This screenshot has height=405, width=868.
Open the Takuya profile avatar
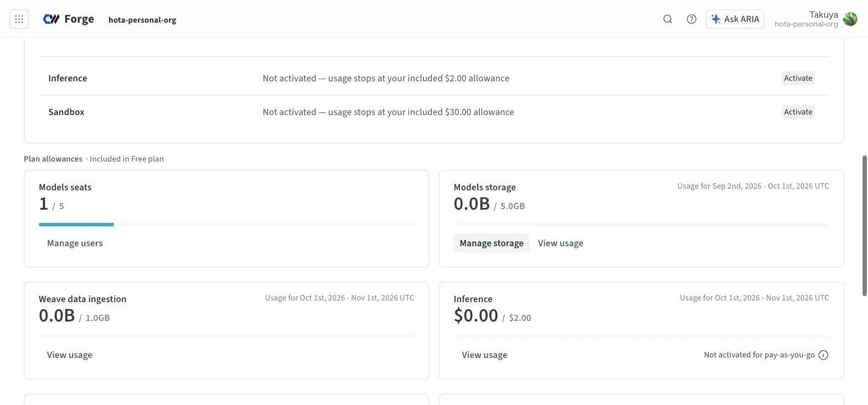coord(850,19)
